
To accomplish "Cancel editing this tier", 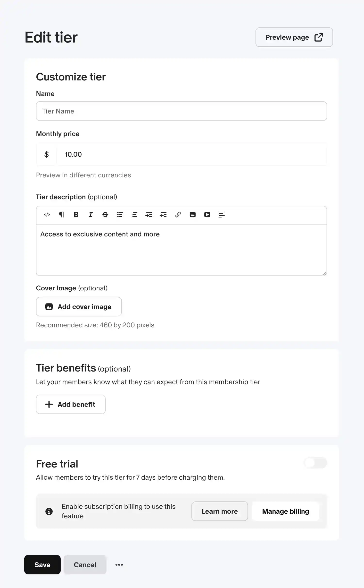I will click(x=85, y=565).
